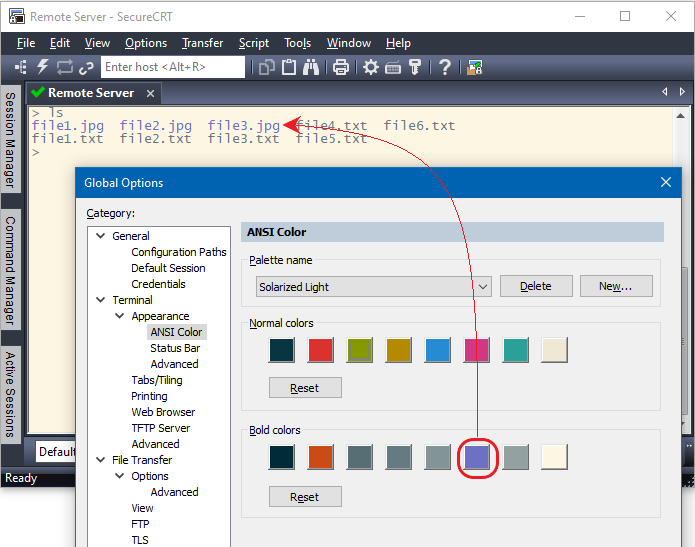Open the Palette name Solarized Light dropdown
Screen dimensions: 695x547
[374, 287]
